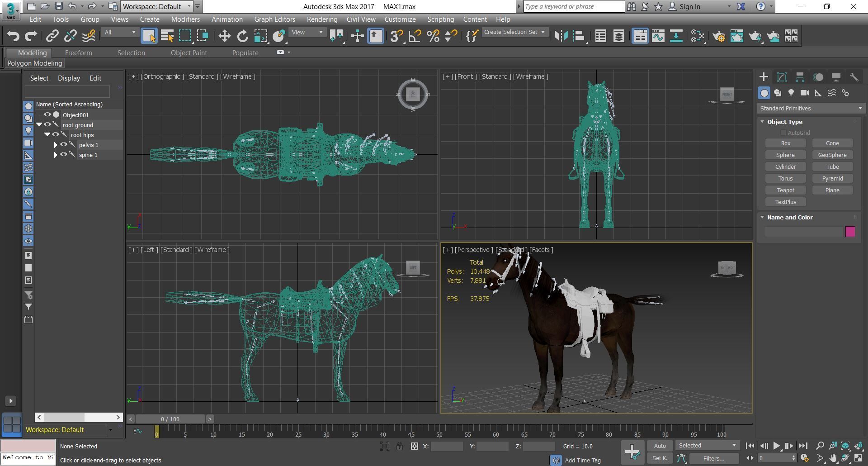Open the Motion command panel tab
The width and height of the screenshot is (868, 466).
pyautogui.click(x=818, y=77)
